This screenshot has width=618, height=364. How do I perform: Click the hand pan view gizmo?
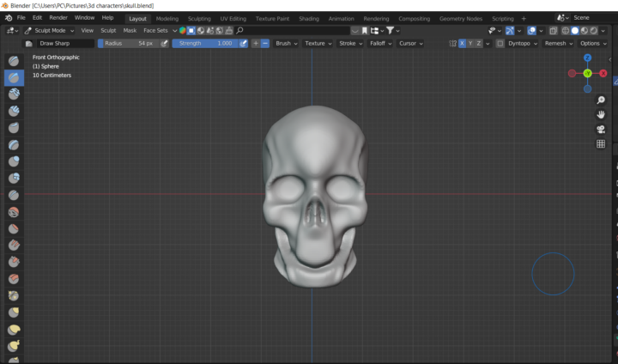click(601, 114)
